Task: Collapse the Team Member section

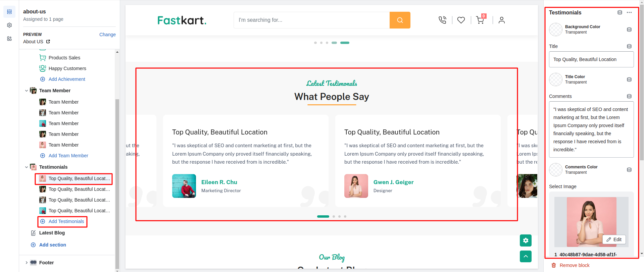Action: (x=27, y=91)
